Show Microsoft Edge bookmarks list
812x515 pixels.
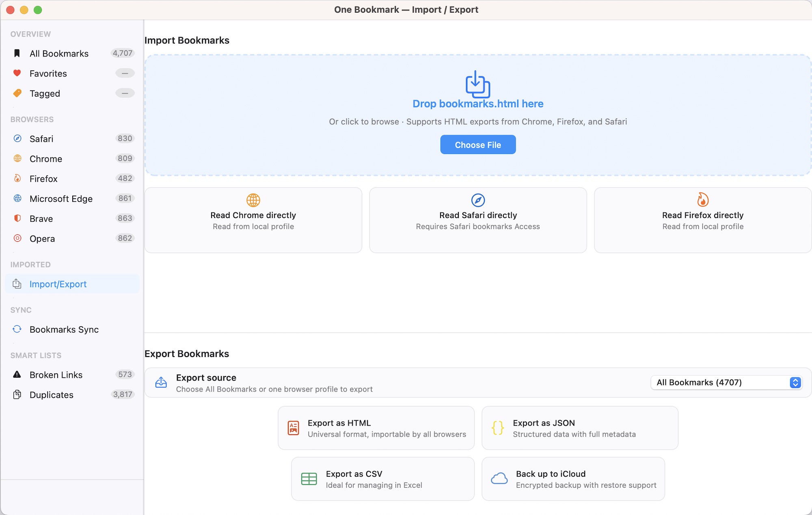click(x=72, y=198)
